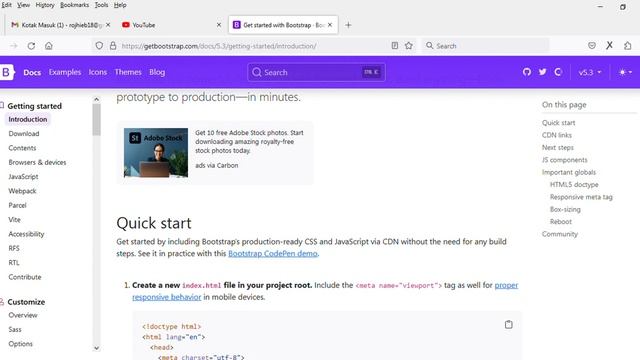
Task: Open RFS in sidebar
Action: click(14, 248)
